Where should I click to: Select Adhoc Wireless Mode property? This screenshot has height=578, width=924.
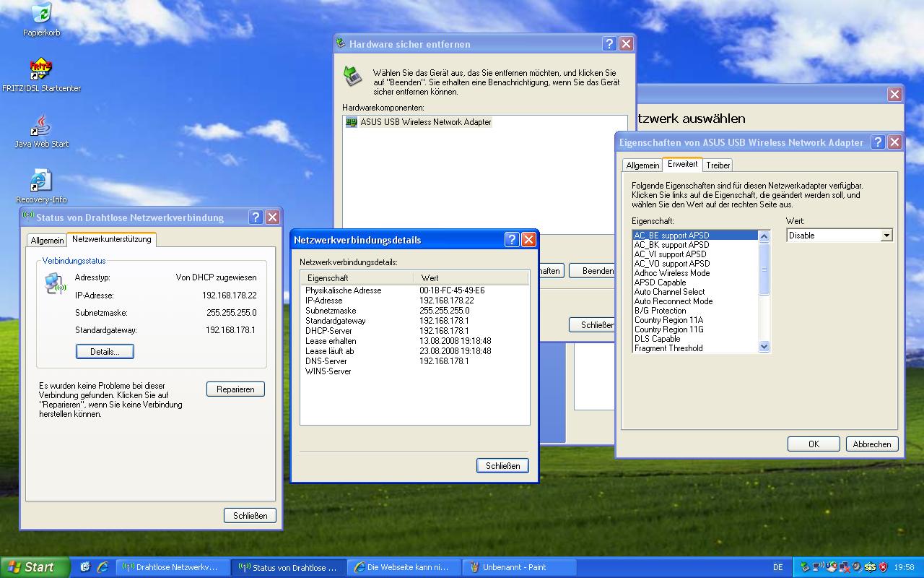[695, 273]
